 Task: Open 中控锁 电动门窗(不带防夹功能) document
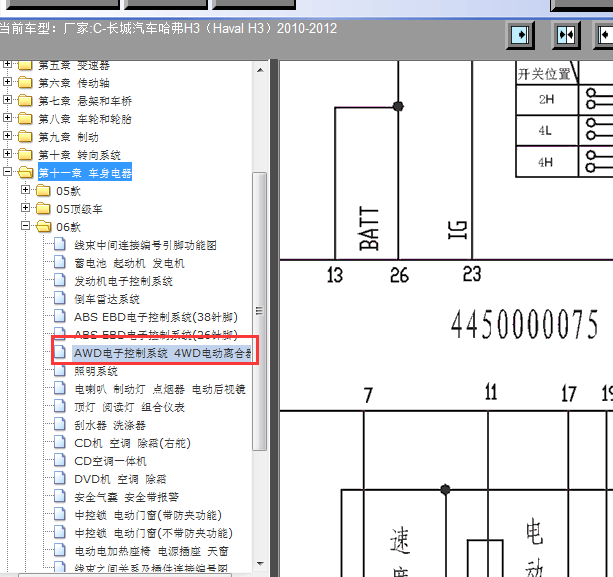153,533
